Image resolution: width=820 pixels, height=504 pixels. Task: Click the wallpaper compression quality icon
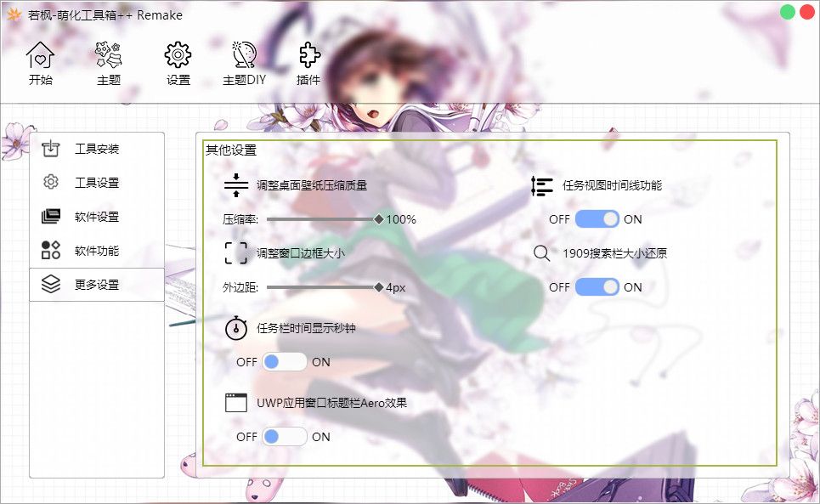(x=236, y=185)
